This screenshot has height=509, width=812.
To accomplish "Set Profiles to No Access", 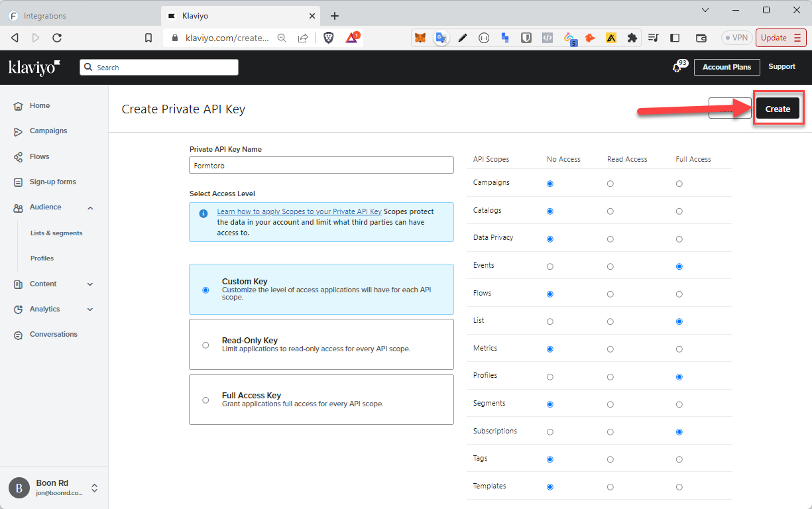I will [550, 377].
